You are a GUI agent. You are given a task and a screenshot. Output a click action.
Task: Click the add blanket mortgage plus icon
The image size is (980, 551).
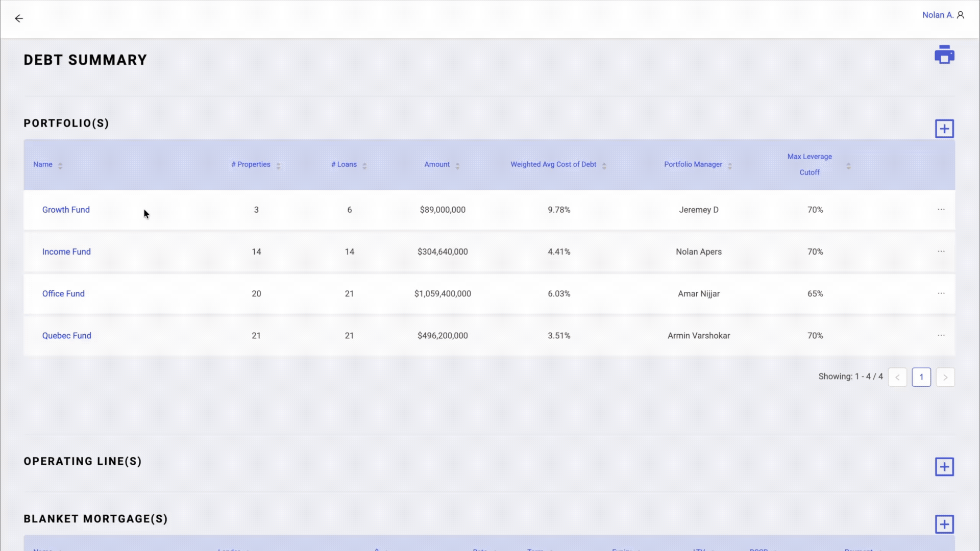(x=944, y=524)
